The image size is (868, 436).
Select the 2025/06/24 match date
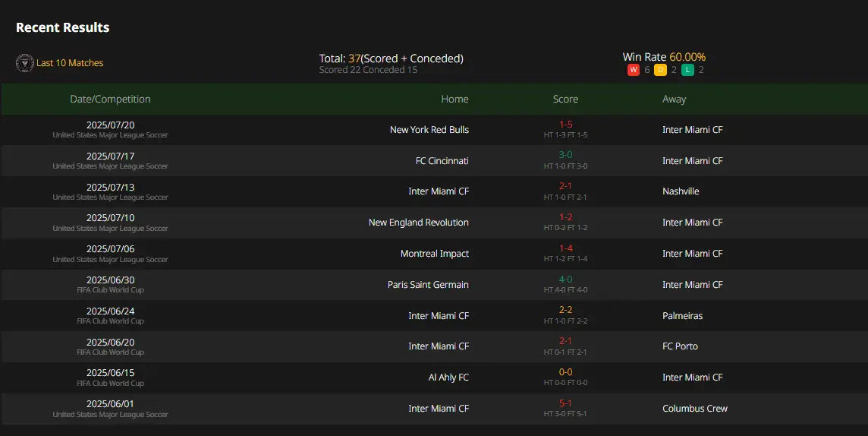click(110, 311)
